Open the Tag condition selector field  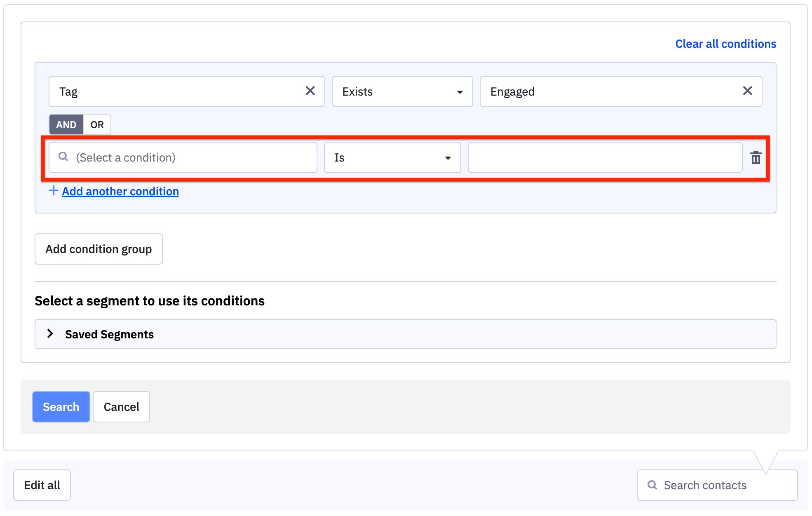(x=187, y=91)
